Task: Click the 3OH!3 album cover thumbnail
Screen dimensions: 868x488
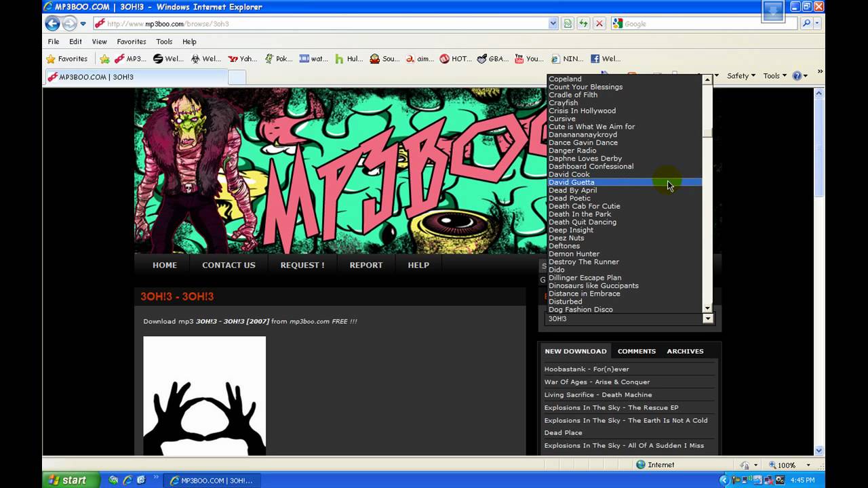Action: click(204, 396)
